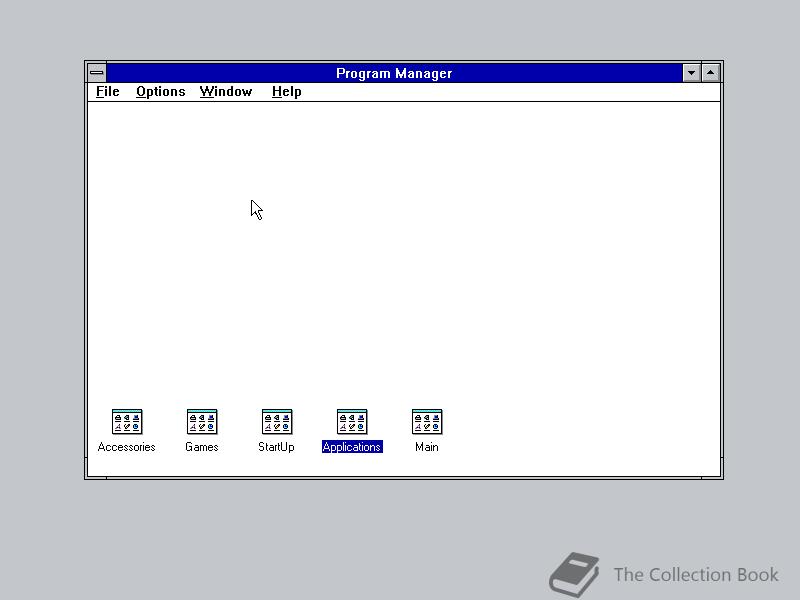Click the "StartUp" label text

pos(276,447)
